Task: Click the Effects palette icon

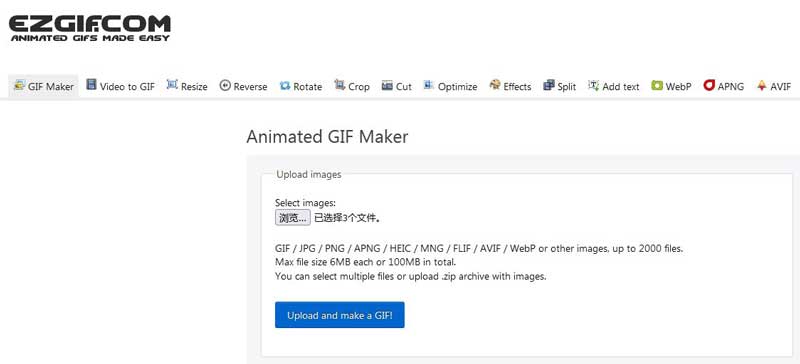Action: 495,85
